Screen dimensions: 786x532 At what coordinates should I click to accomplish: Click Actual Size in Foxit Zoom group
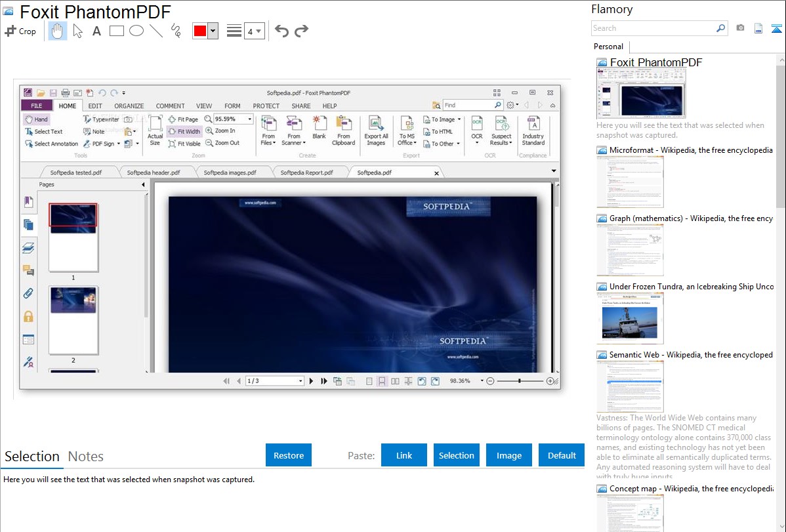[x=155, y=131]
